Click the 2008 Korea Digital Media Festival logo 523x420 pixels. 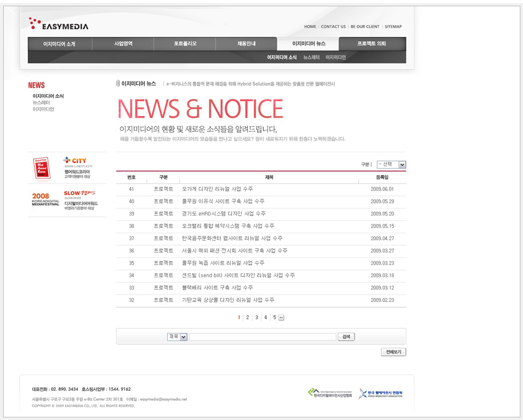45,199
